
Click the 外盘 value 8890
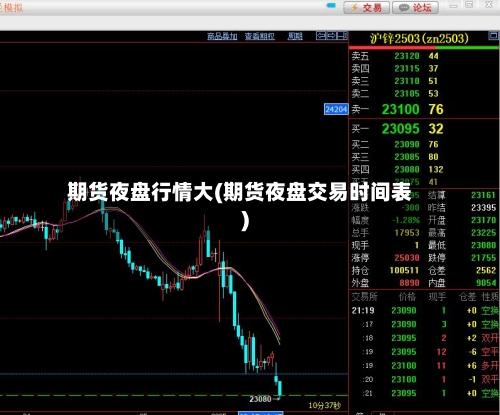(409, 283)
